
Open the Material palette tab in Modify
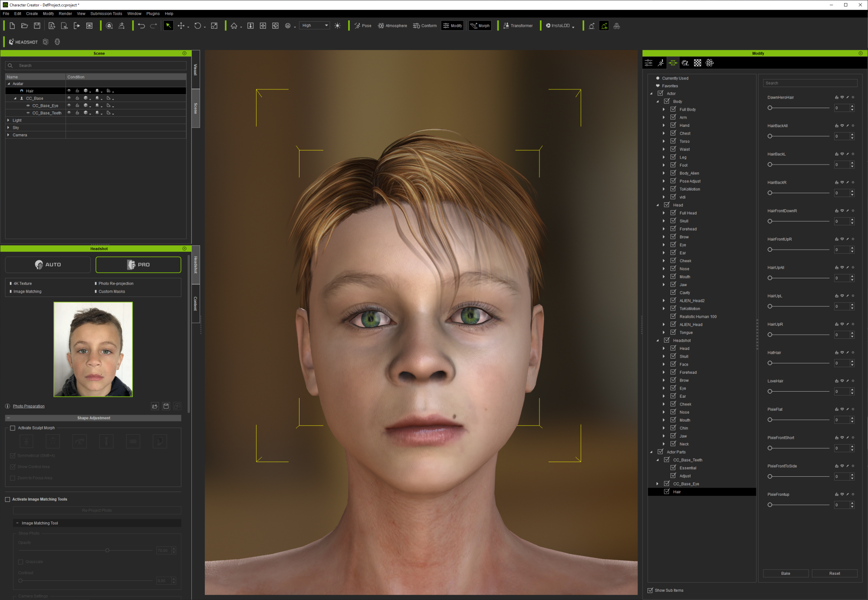[685, 63]
